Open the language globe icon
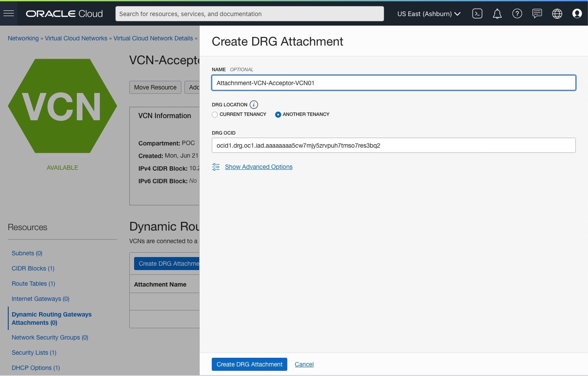The width and height of the screenshot is (588, 376). [x=557, y=13]
